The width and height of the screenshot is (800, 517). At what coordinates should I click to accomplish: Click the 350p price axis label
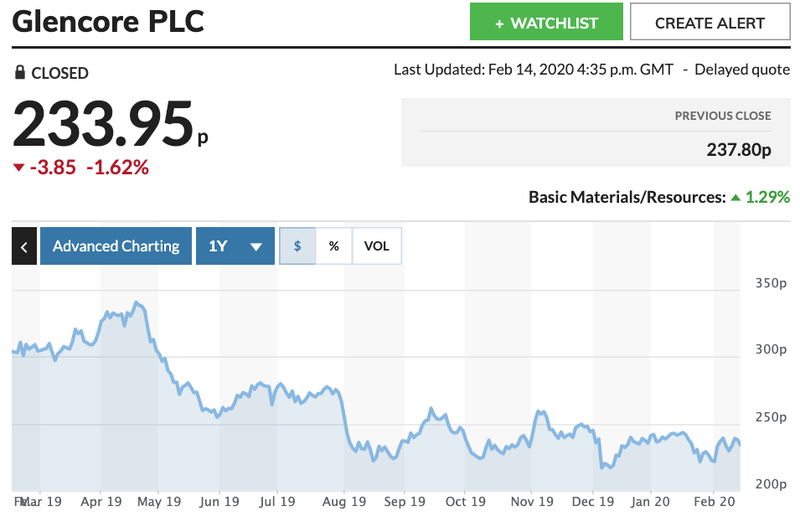click(x=771, y=283)
